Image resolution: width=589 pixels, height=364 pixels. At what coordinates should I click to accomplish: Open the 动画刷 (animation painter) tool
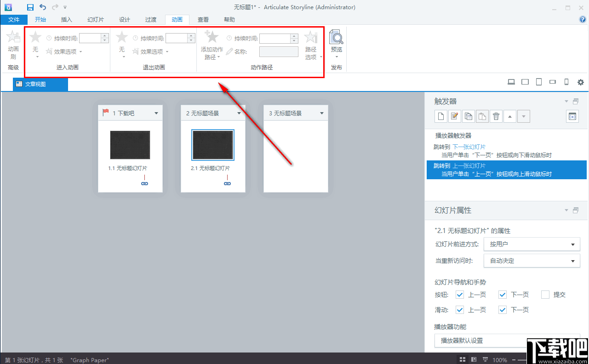pyautogui.click(x=13, y=44)
